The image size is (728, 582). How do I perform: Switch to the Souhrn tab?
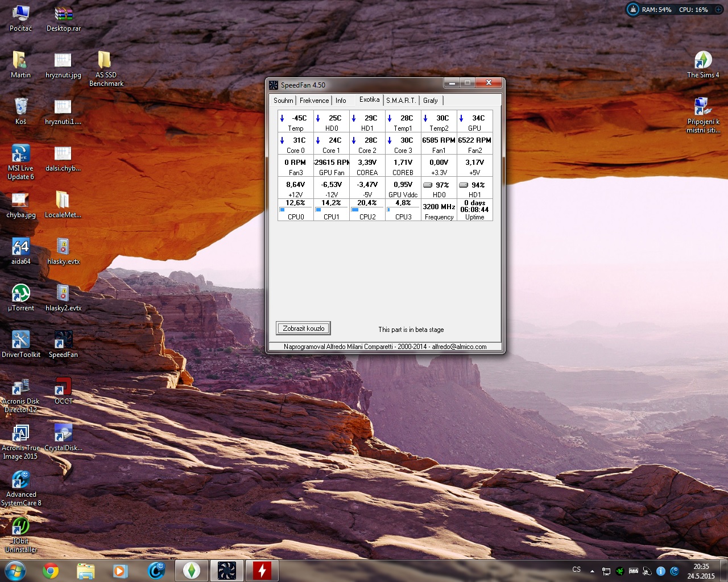[x=283, y=101]
